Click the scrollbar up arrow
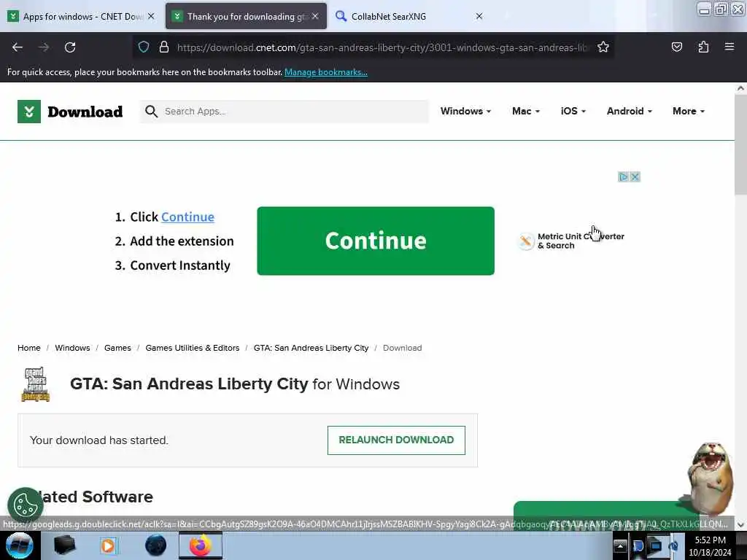747x560 pixels. (740, 88)
